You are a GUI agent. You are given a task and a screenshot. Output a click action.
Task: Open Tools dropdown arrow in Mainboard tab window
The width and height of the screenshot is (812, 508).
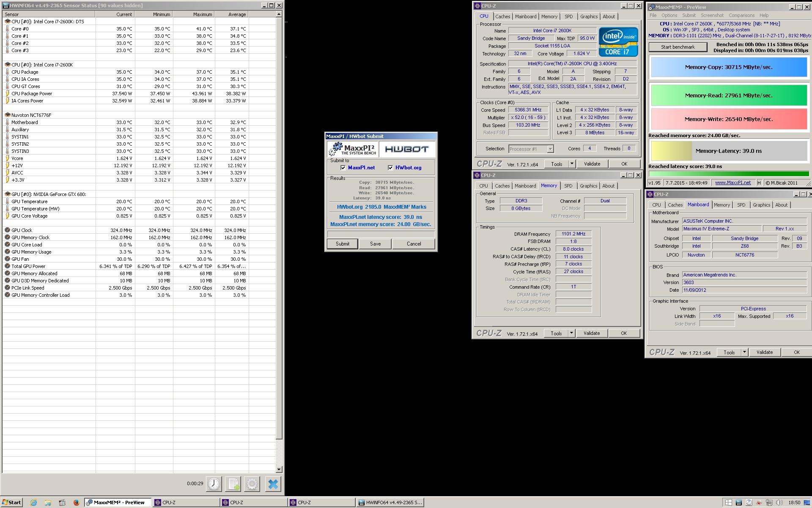click(x=744, y=352)
